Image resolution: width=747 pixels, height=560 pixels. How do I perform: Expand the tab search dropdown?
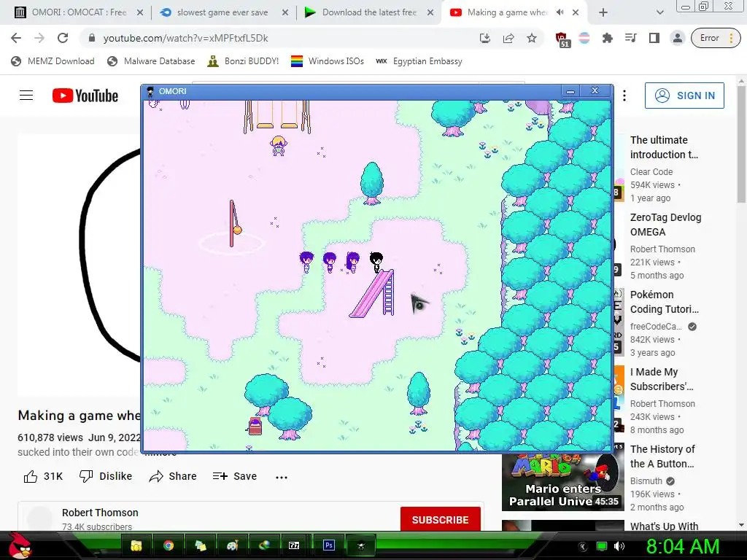[x=659, y=12]
